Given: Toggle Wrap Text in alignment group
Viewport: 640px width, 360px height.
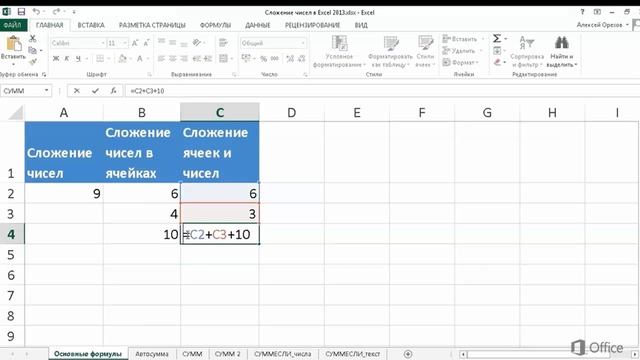Looking at the screenshot, I should pyautogui.click(x=223, y=42).
